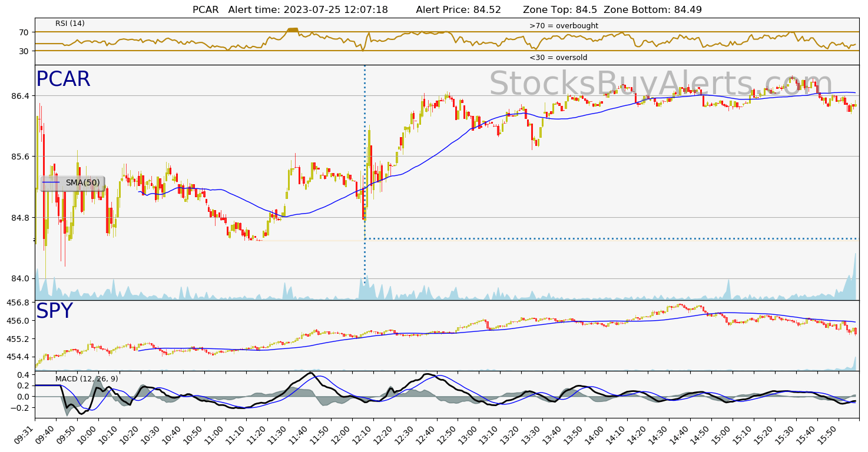
Task: Click the 86.4 price axis label
Action: click(x=19, y=95)
